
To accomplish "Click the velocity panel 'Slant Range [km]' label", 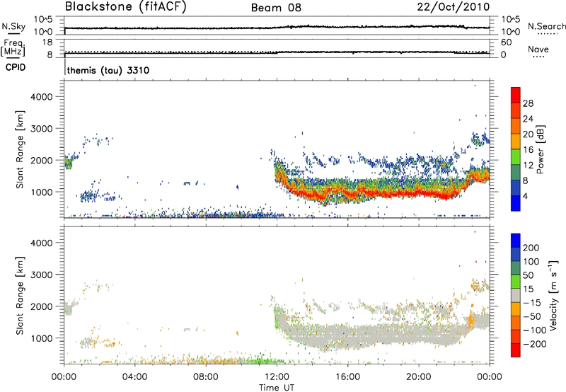I will 20,296.
